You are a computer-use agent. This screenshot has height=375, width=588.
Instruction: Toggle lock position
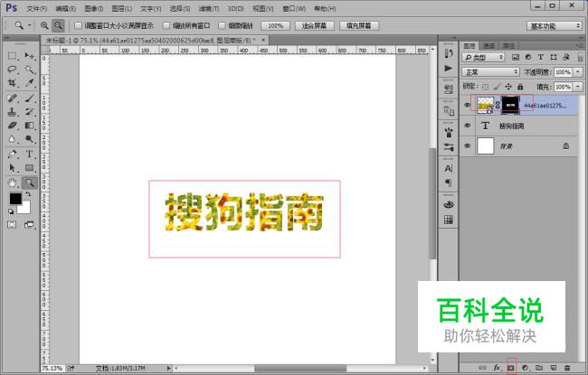(x=508, y=87)
